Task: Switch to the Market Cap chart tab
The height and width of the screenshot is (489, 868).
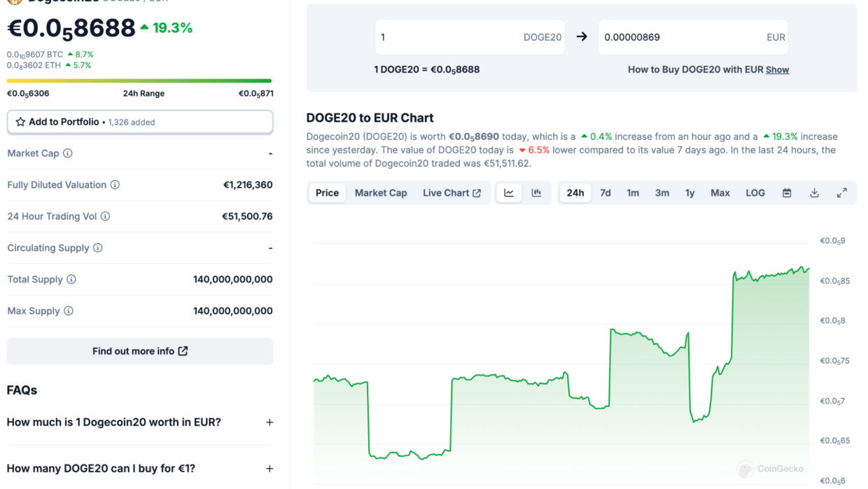Action: click(381, 193)
